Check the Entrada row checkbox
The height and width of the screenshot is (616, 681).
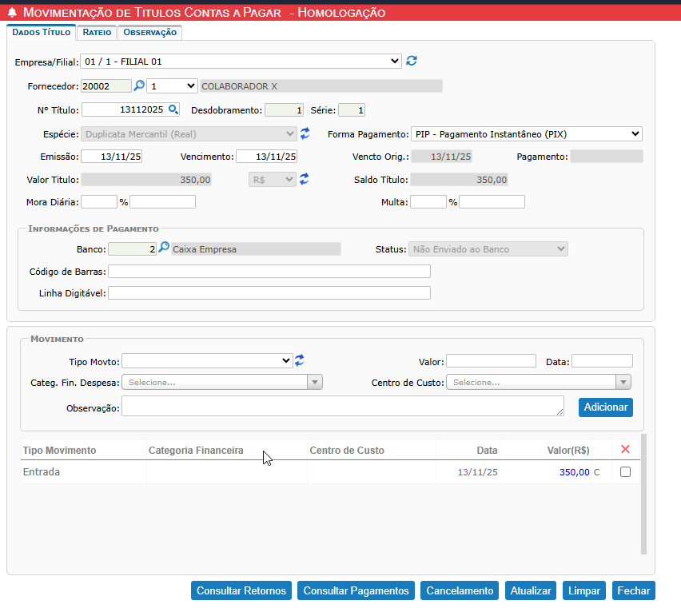(x=625, y=472)
